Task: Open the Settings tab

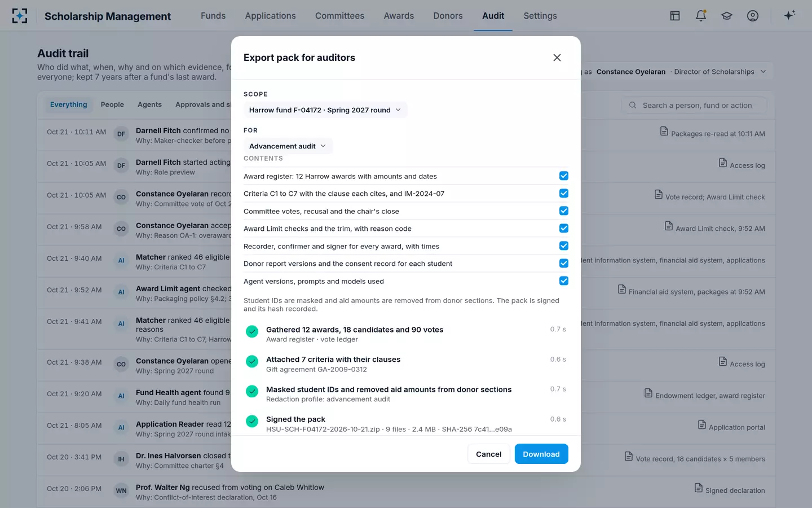Action: [540, 16]
